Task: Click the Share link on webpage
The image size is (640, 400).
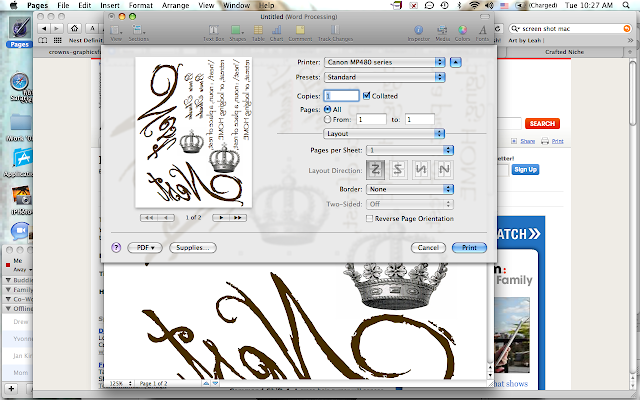Action: (527, 141)
